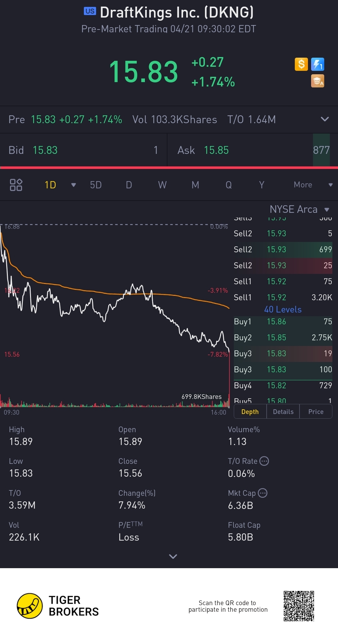Tap the 40 Levels link
Image resolution: width=338 pixels, height=644 pixels.
tap(283, 310)
